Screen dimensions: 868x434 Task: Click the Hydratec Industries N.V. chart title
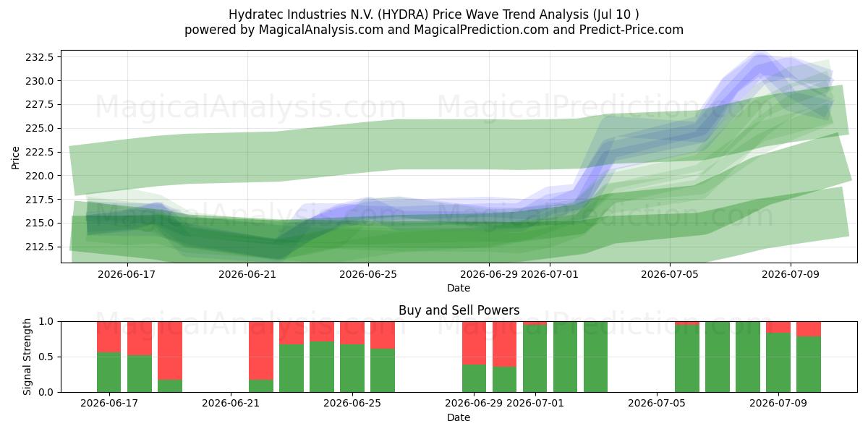434,14
